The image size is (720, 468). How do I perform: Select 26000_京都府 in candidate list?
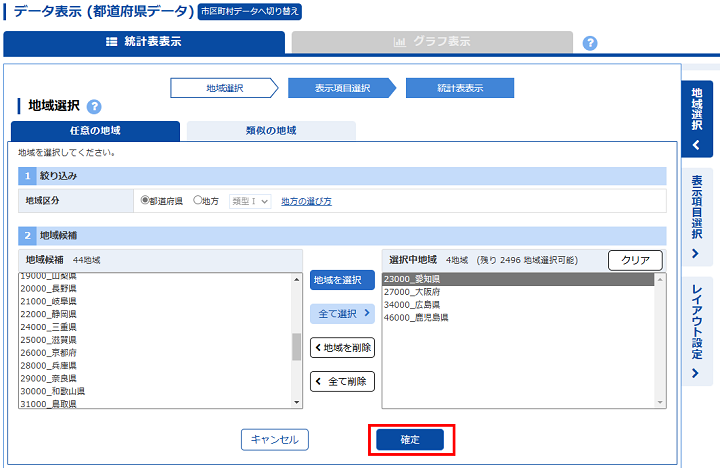click(155, 353)
